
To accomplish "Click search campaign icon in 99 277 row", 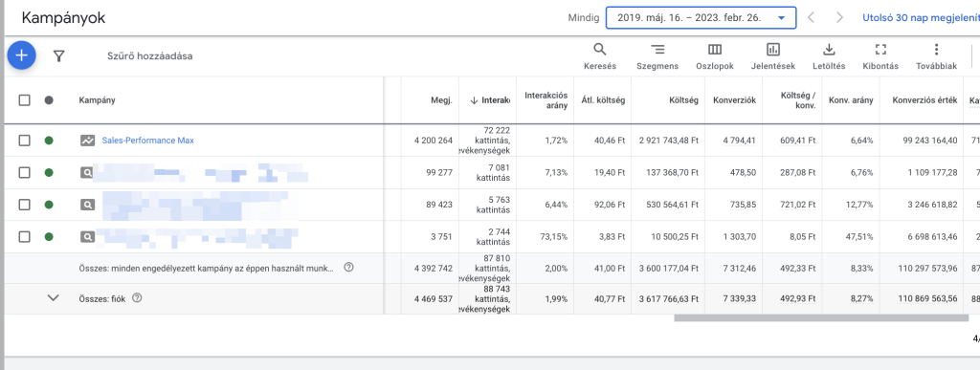I will coord(87,173).
